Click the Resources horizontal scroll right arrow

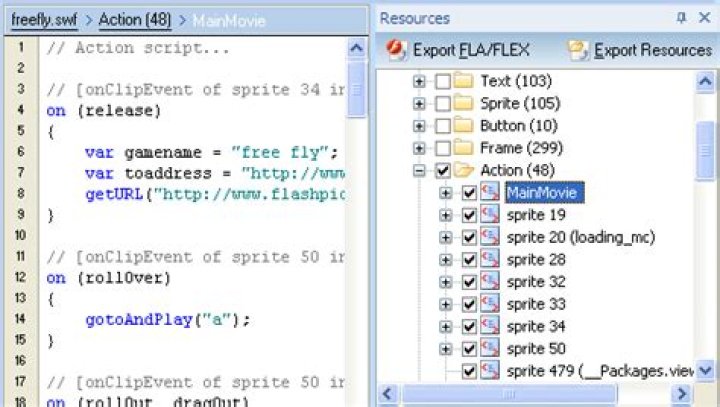point(682,394)
